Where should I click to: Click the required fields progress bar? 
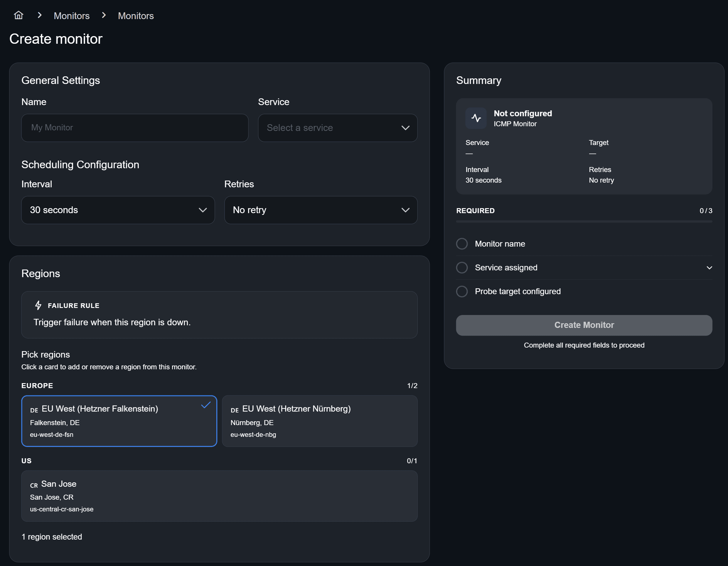point(584,221)
